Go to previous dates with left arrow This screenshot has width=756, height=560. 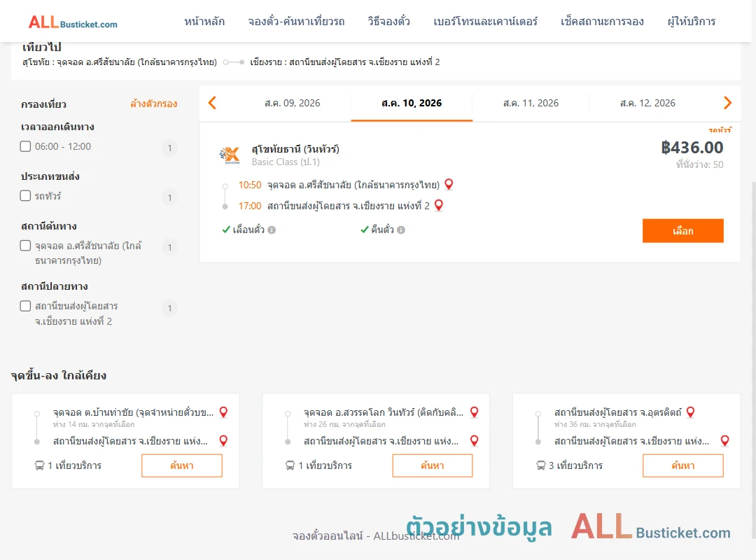(x=212, y=103)
